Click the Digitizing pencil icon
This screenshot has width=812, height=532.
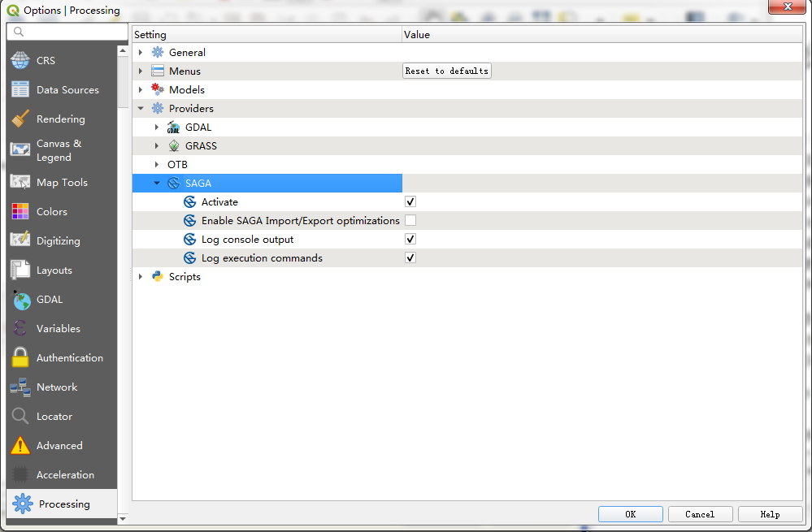(x=20, y=240)
